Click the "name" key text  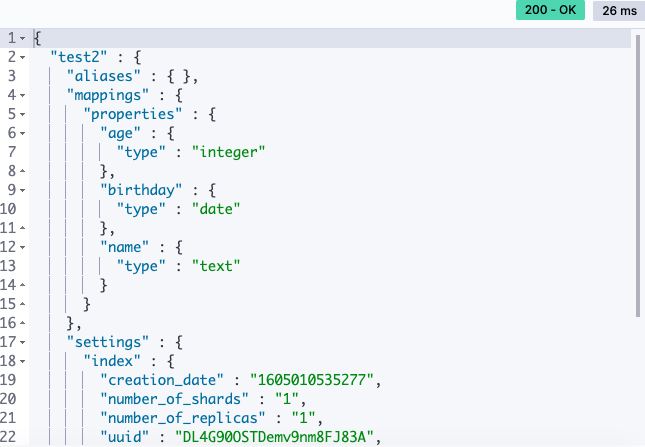point(124,247)
